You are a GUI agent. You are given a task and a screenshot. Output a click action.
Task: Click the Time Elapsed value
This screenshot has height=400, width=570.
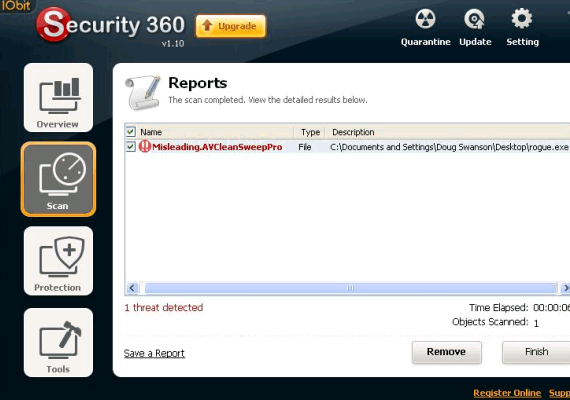(x=551, y=308)
